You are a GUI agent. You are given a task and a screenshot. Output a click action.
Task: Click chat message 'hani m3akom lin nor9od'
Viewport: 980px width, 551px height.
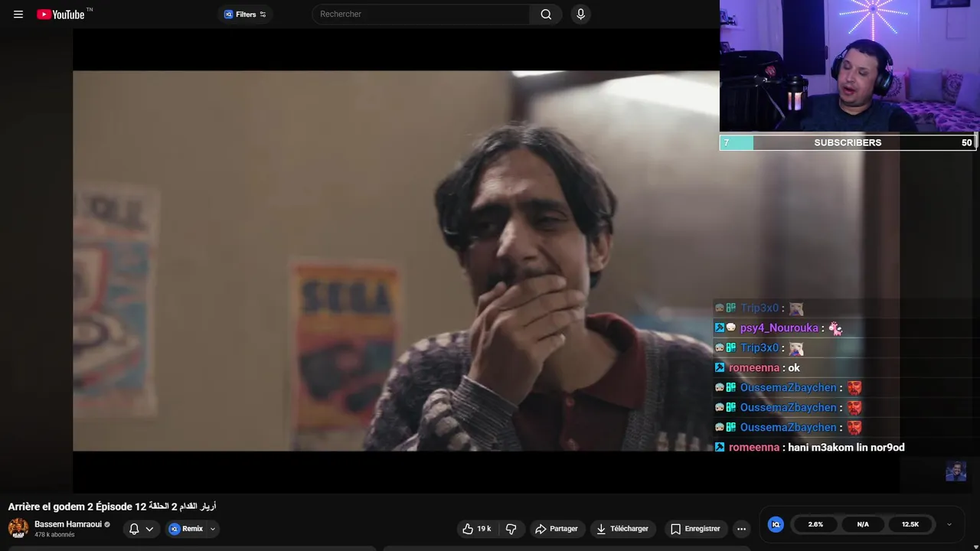click(846, 447)
